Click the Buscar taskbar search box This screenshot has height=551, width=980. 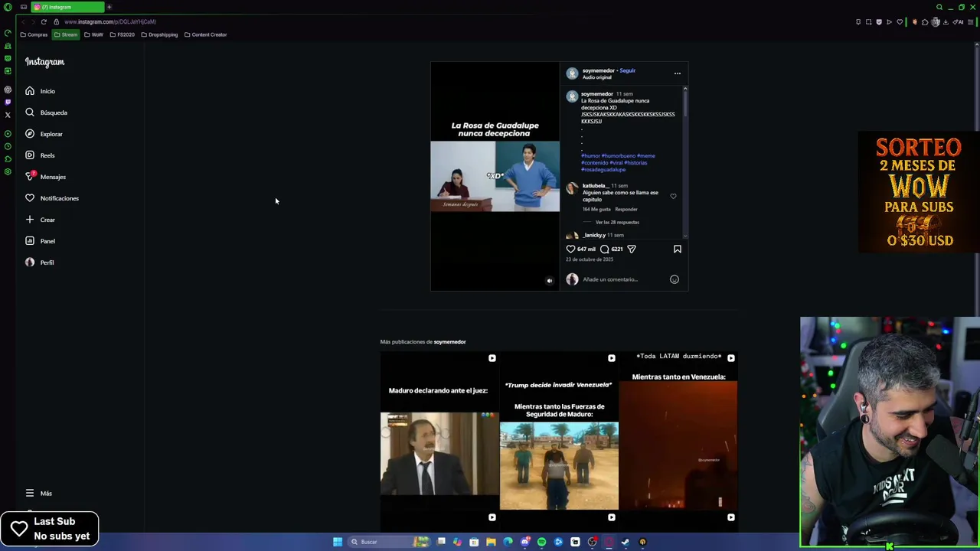390,542
